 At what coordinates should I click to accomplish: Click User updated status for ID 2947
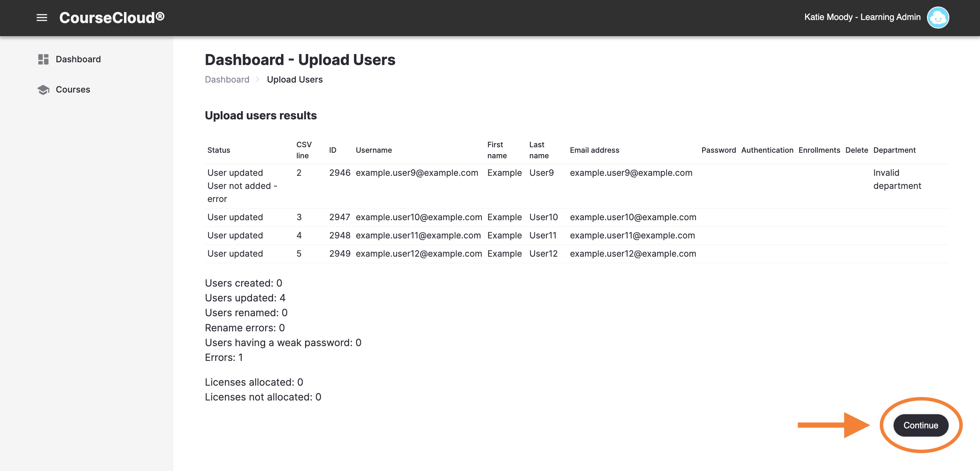pyautogui.click(x=235, y=217)
